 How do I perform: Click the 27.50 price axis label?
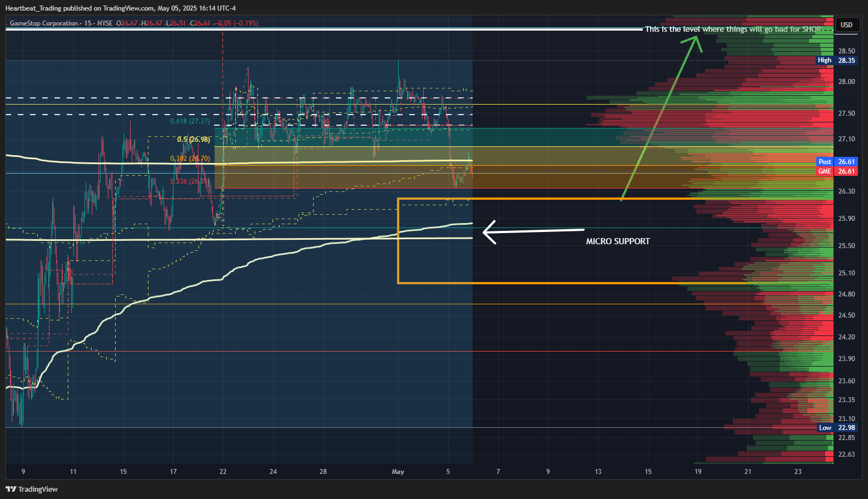846,113
